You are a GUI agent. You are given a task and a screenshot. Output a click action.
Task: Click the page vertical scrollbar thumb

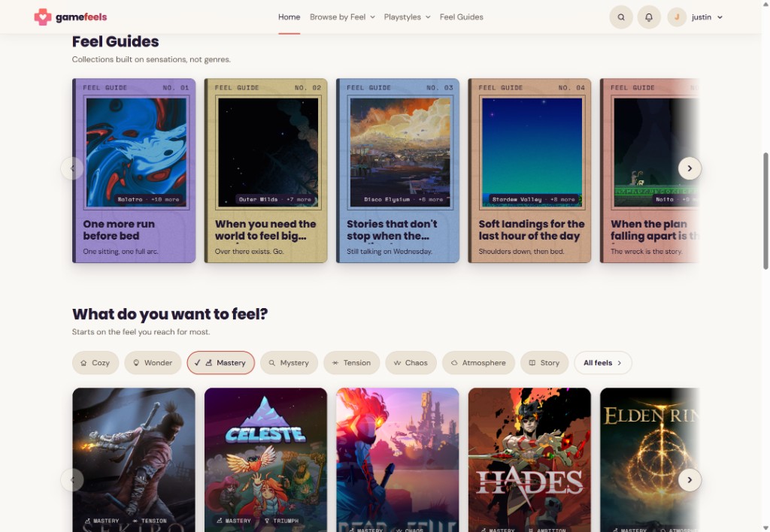tap(765, 211)
